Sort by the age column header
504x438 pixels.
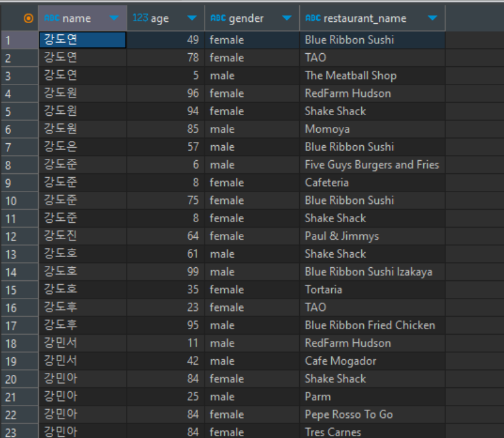166,18
